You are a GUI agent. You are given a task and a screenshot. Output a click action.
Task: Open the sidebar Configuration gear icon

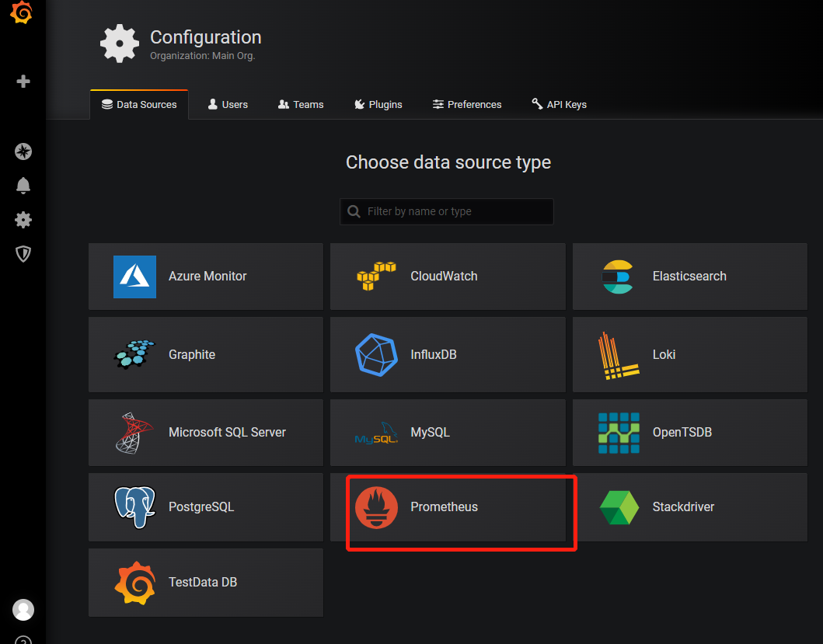coord(23,220)
